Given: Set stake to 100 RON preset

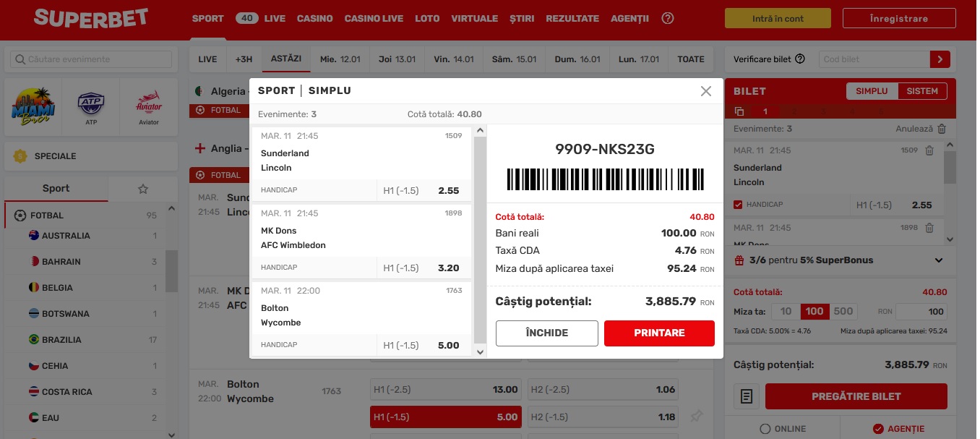Looking at the screenshot, I should click(x=814, y=312).
